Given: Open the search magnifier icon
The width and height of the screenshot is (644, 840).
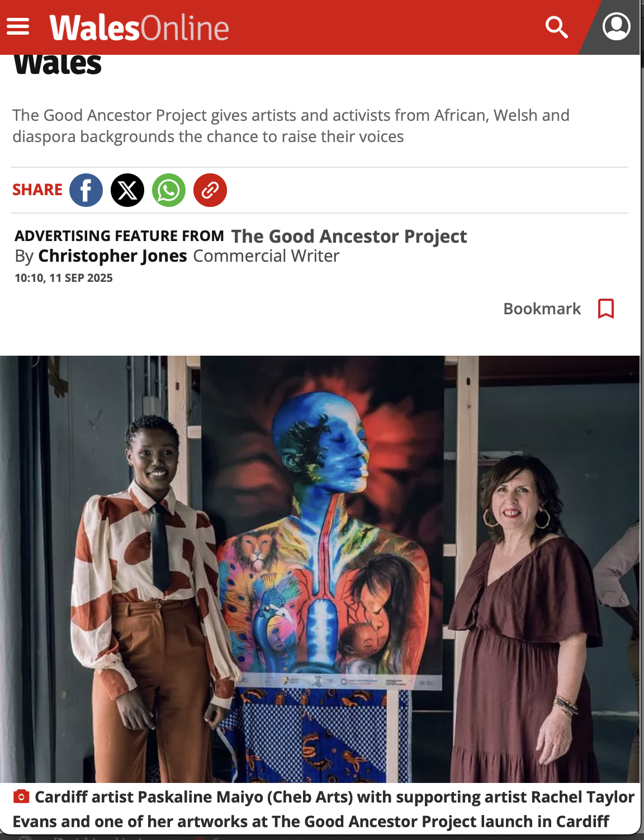Looking at the screenshot, I should [x=556, y=27].
